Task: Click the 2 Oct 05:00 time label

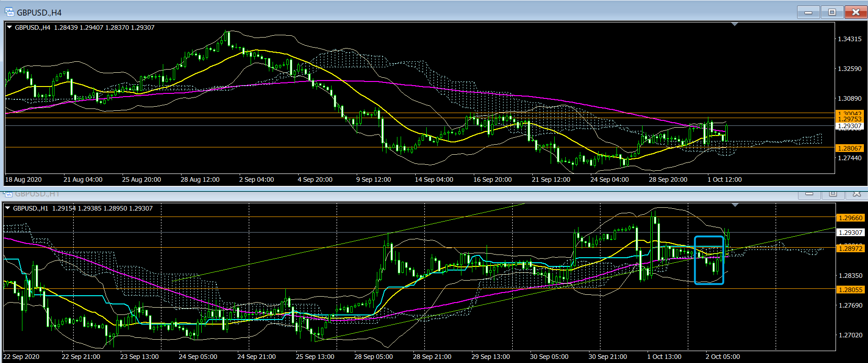Action: 723,357
